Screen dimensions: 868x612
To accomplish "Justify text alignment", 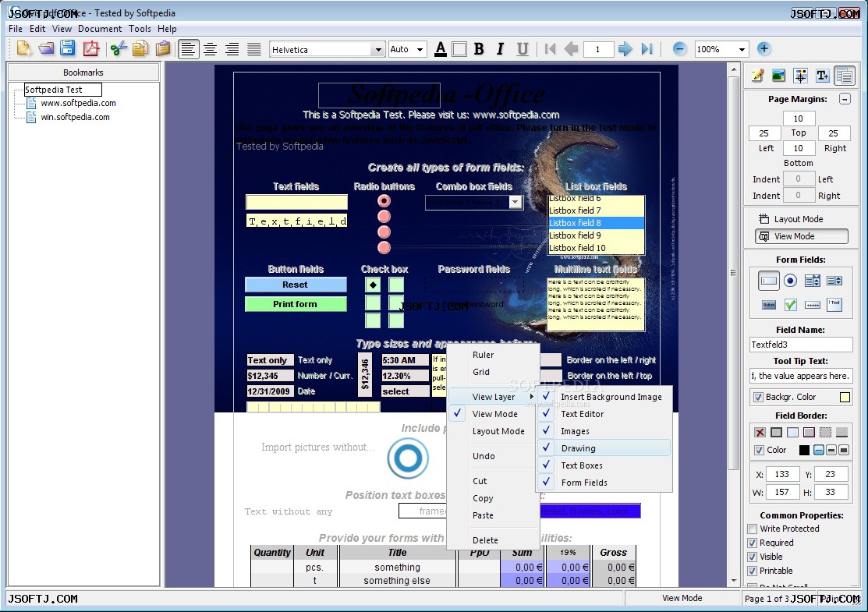I will (254, 49).
